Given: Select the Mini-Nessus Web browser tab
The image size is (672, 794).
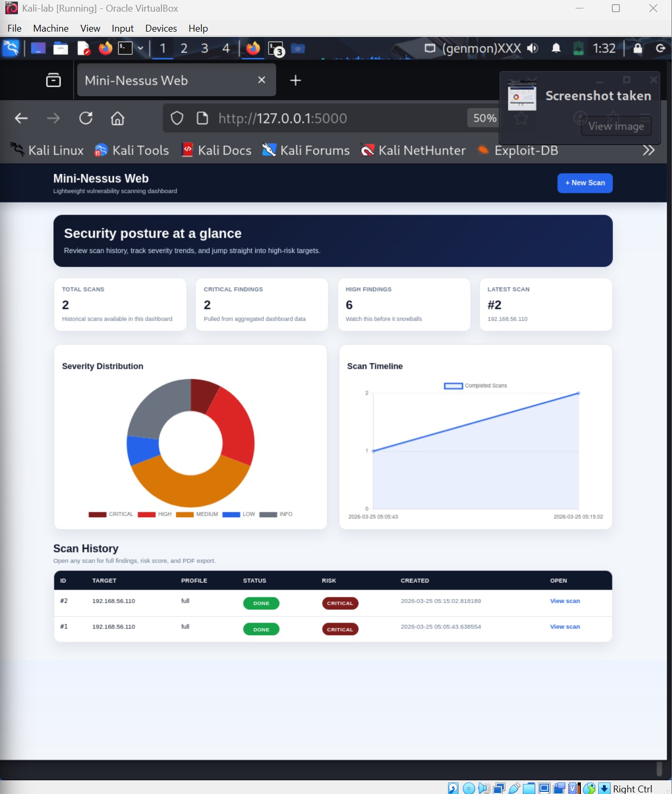Looking at the screenshot, I should [177, 80].
